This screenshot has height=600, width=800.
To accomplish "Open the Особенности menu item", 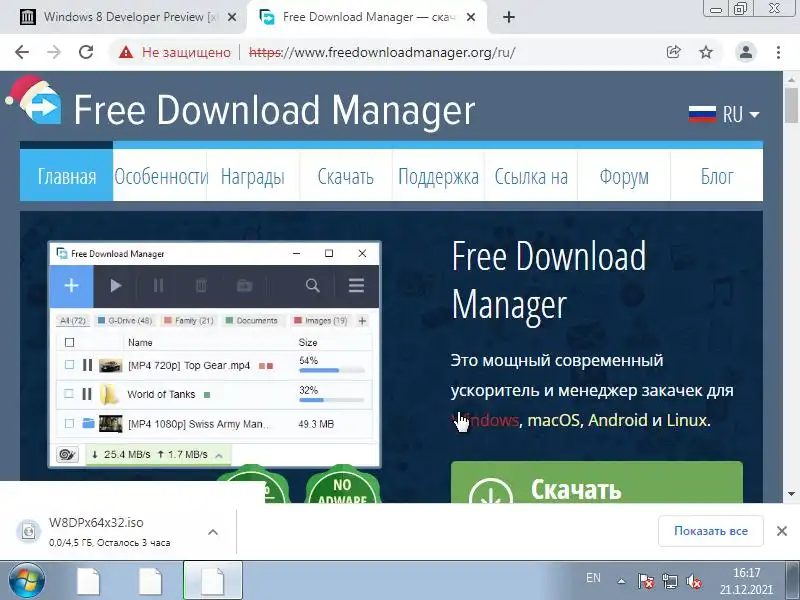I will tap(160, 177).
